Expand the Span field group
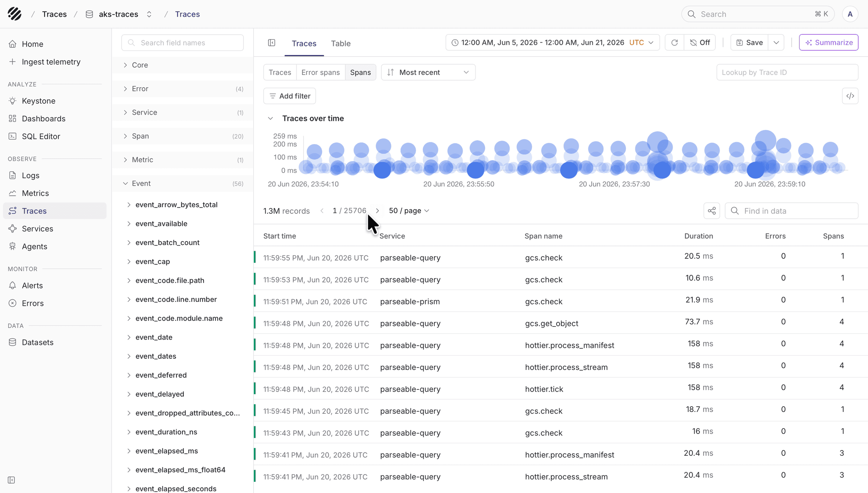 coord(183,136)
